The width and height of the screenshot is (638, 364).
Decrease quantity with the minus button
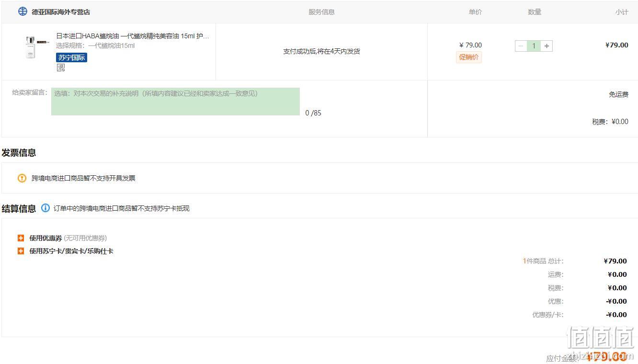point(521,46)
